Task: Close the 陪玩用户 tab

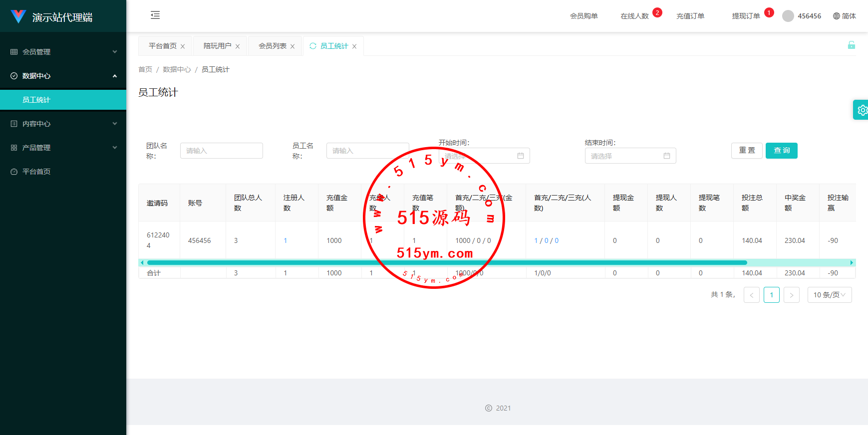Action: coord(238,46)
